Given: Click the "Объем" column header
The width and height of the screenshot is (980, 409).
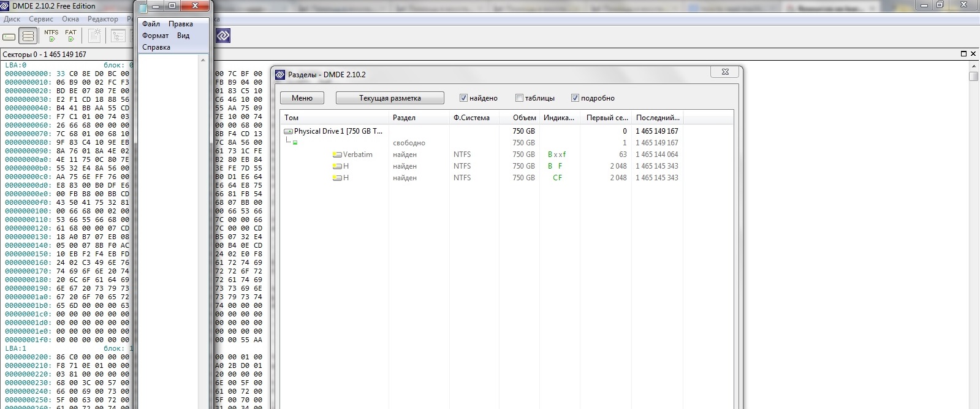Looking at the screenshot, I should tap(524, 118).
